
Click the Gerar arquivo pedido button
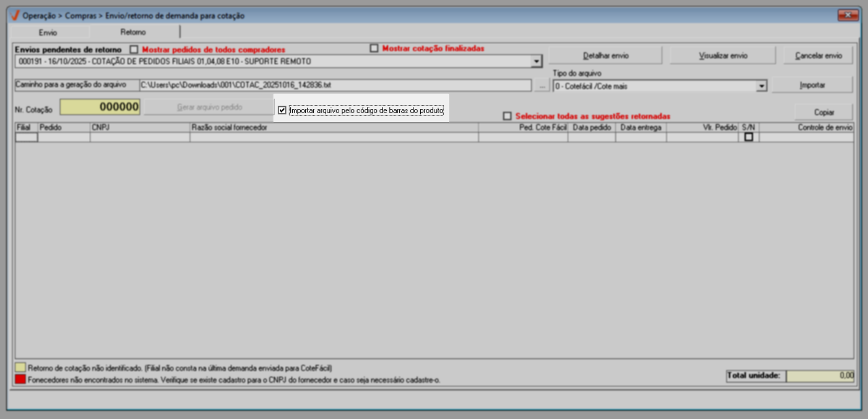(x=209, y=107)
